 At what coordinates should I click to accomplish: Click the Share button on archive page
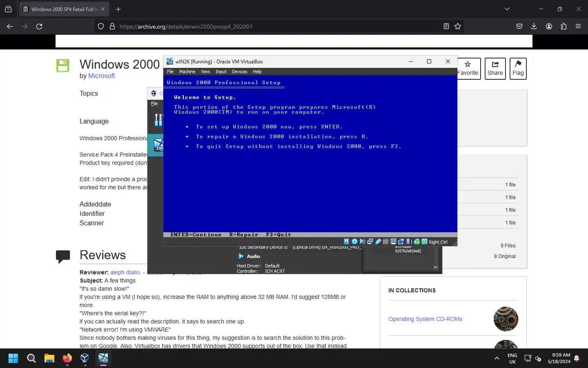[495, 69]
